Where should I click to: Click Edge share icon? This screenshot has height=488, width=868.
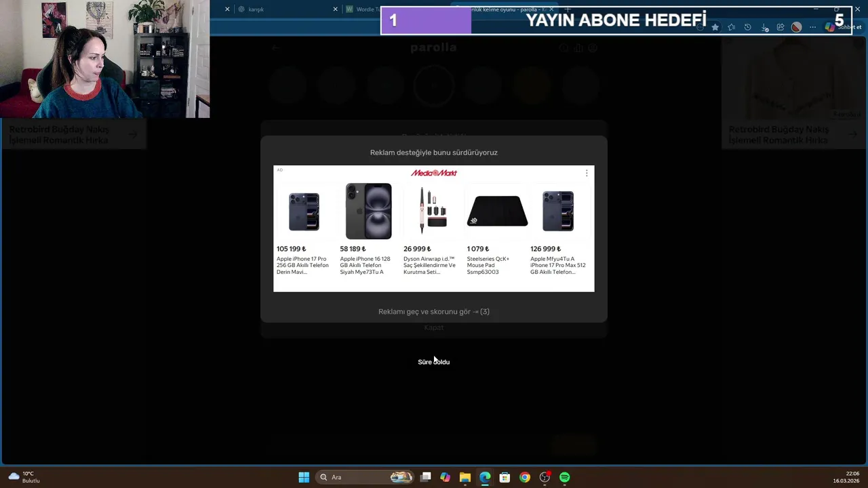click(x=781, y=27)
